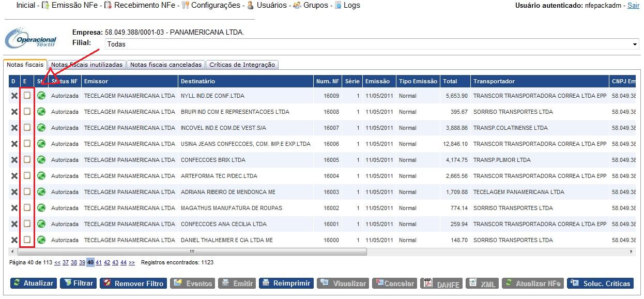
Task: Open the Filial dropdown list
Action: click(x=372, y=44)
